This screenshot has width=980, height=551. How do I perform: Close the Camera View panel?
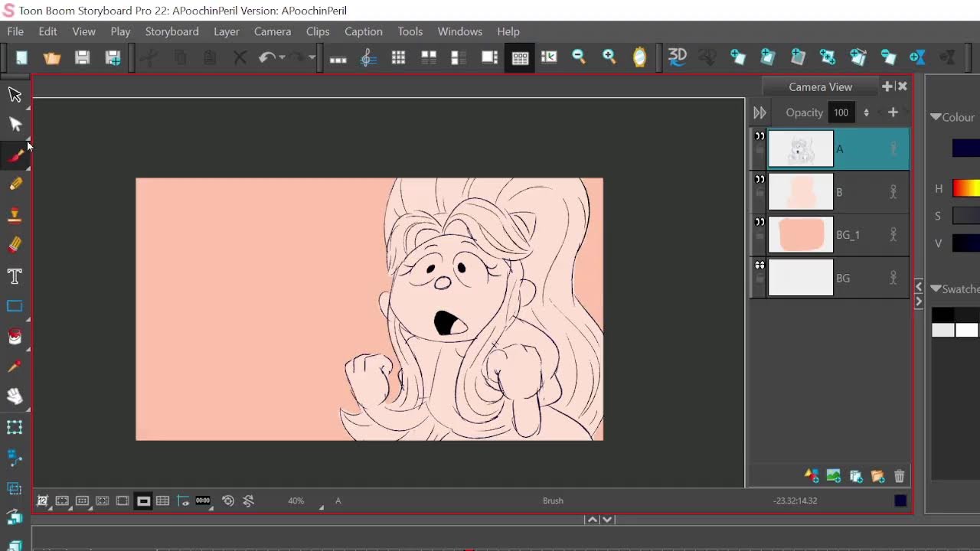(x=903, y=86)
